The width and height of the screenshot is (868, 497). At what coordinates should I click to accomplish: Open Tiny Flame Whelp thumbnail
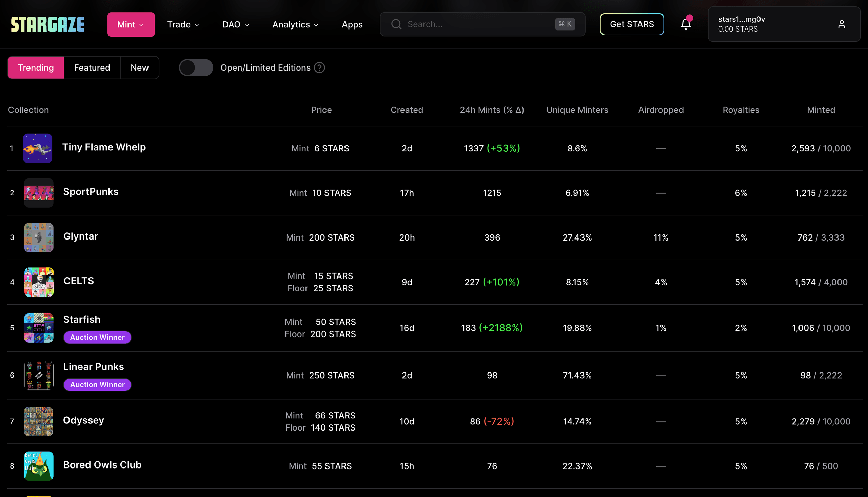[38, 148]
